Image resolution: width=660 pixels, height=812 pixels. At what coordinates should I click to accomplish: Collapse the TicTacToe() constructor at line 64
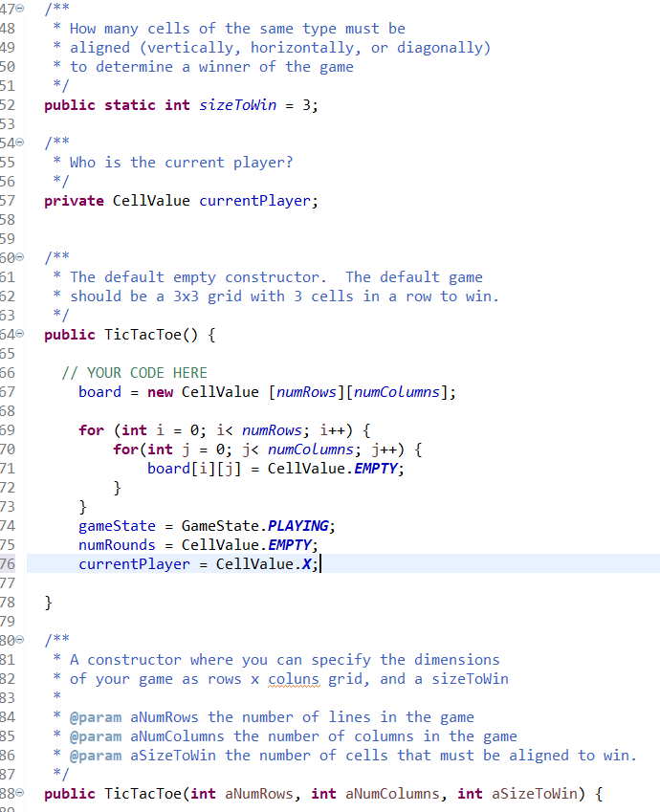20,334
